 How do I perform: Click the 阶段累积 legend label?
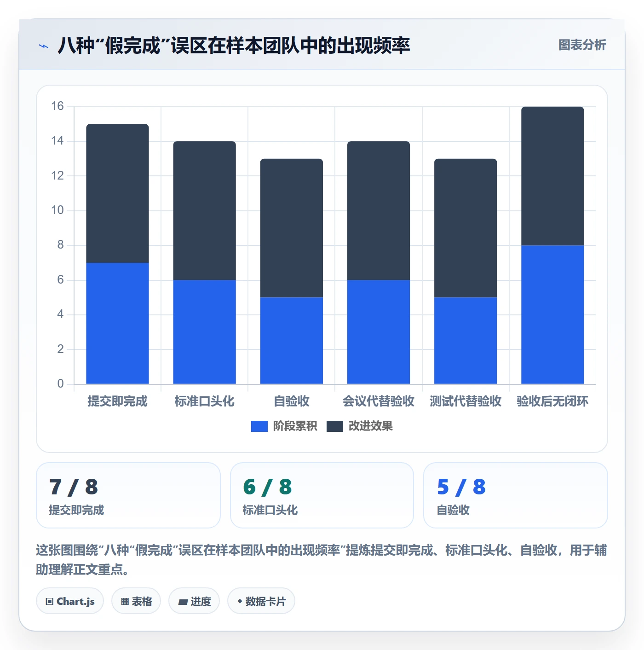point(295,426)
